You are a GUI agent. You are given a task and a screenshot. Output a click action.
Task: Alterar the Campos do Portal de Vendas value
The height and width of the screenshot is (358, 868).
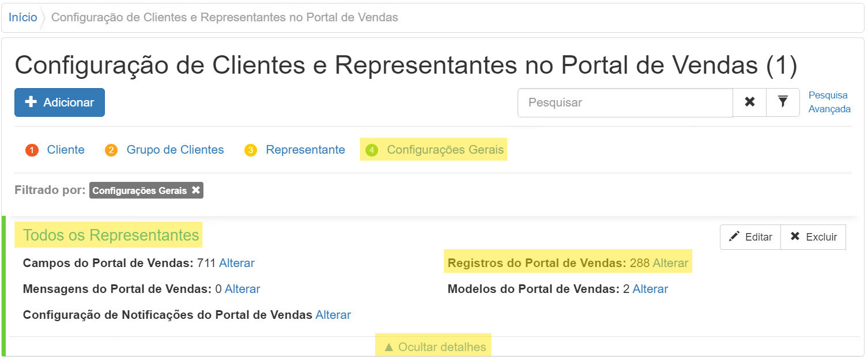click(238, 263)
